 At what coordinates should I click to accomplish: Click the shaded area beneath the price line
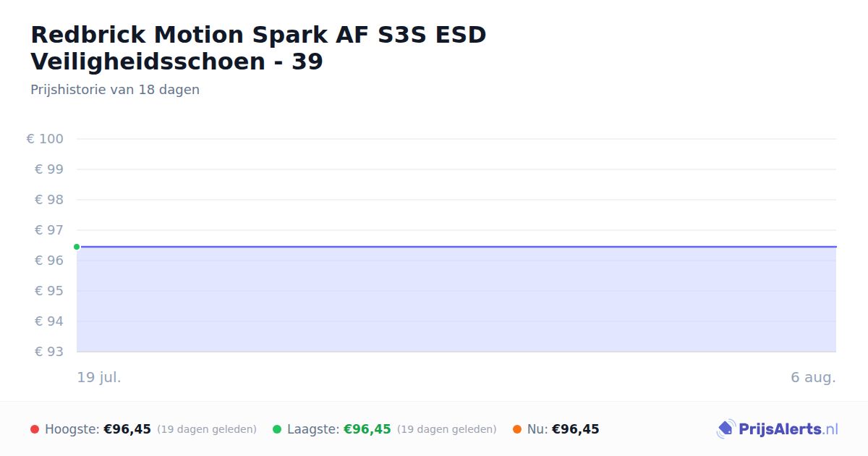click(456, 300)
